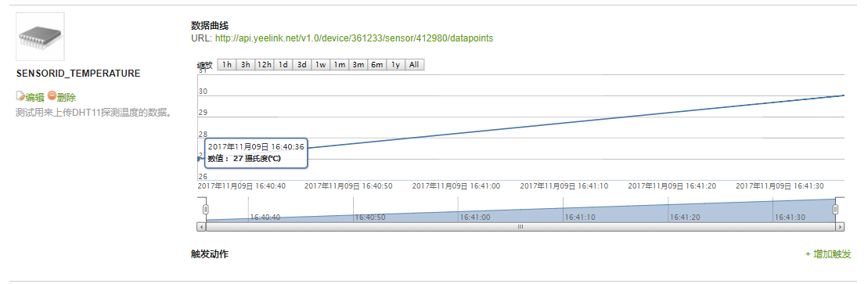Click the sensor chip thumbnail image
Screen dimensions: 868x284
41,37
